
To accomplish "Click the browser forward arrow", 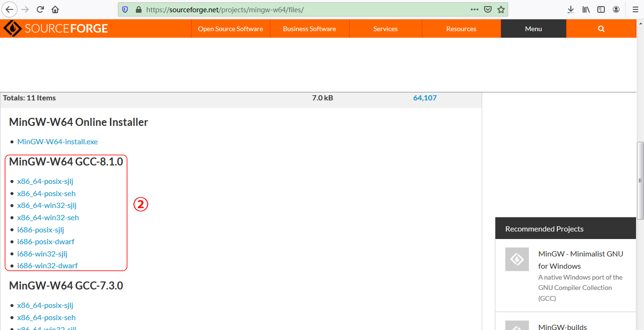I will coord(25,9).
